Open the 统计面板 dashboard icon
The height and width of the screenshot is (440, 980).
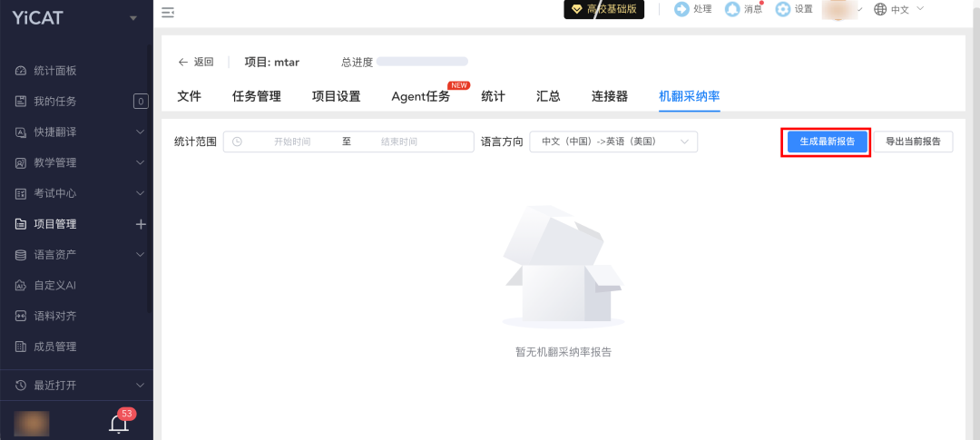(21, 71)
